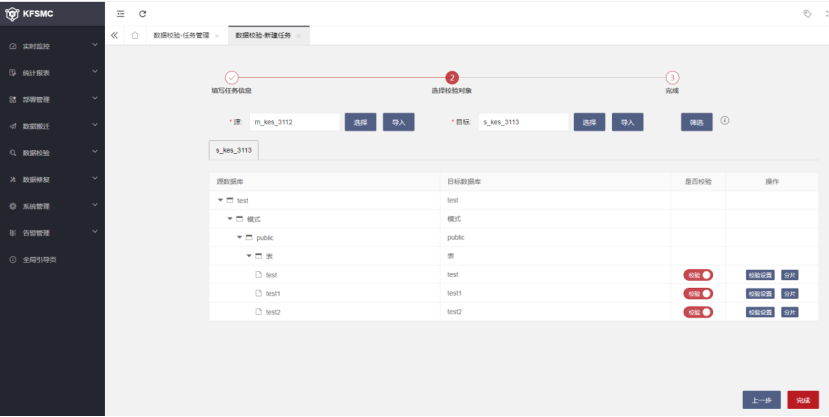Screen dimensions: 829x417
Task: Toggle the 校验 switch for table test1
Action: pyautogui.click(x=698, y=293)
